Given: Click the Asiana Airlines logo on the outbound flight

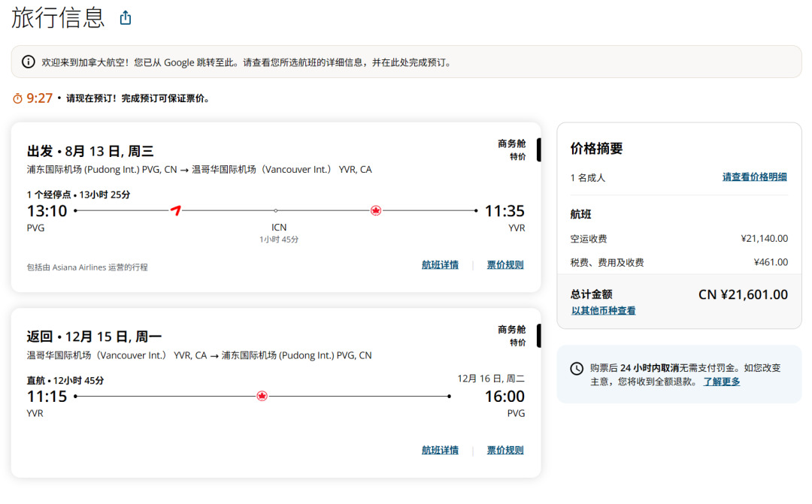Looking at the screenshot, I should [176, 210].
